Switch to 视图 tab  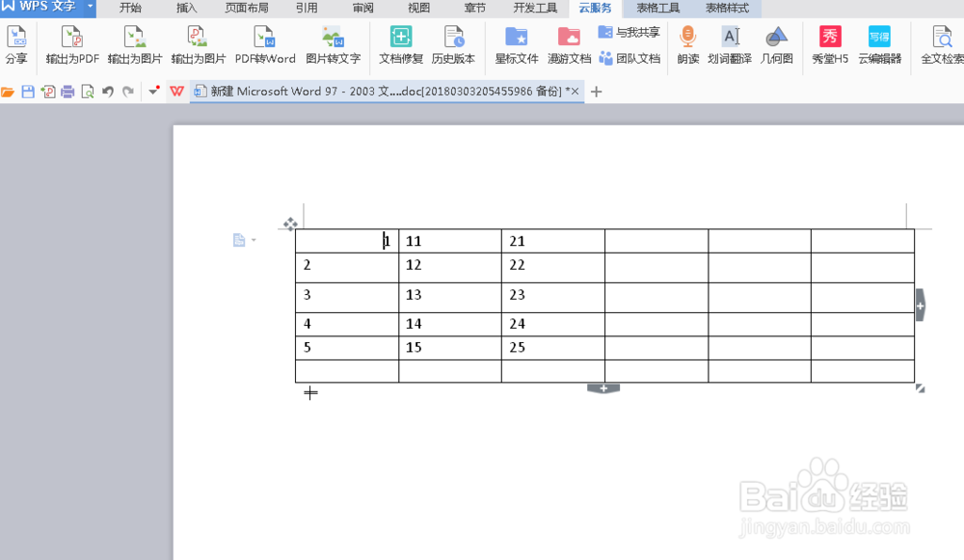[418, 8]
